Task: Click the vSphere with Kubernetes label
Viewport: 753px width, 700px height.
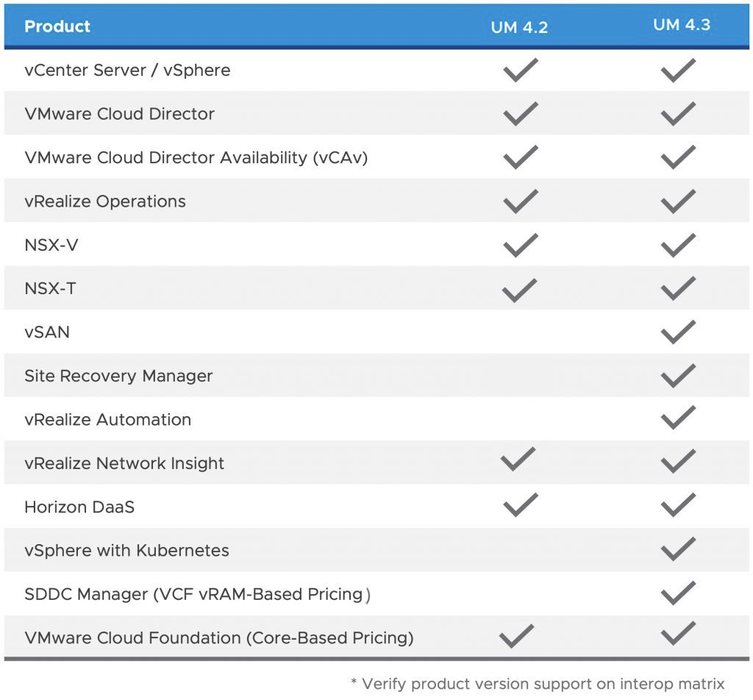Action: point(126,551)
